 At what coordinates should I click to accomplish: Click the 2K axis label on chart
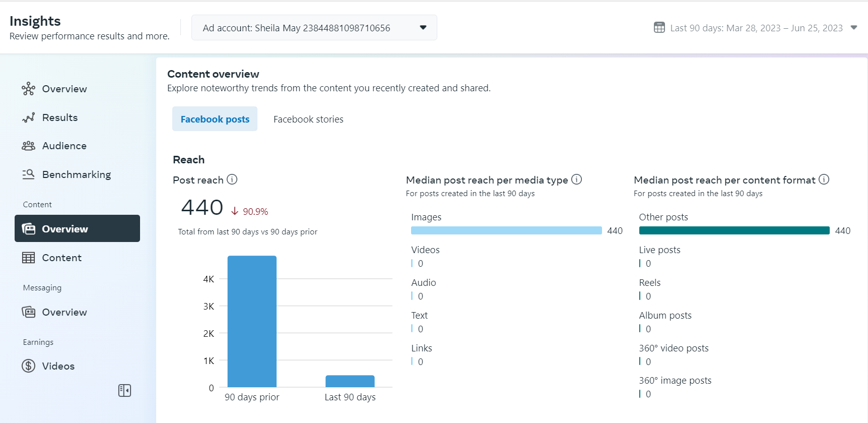tap(209, 334)
